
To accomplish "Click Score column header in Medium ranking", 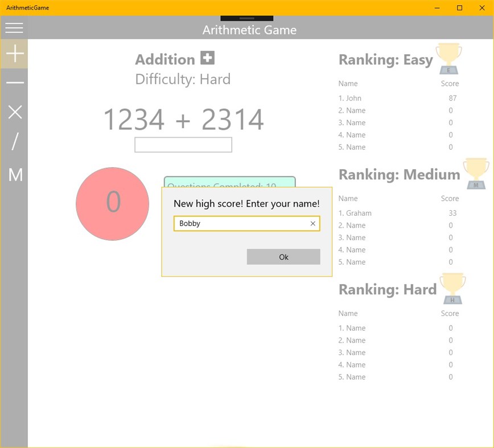I will tap(450, 199).
